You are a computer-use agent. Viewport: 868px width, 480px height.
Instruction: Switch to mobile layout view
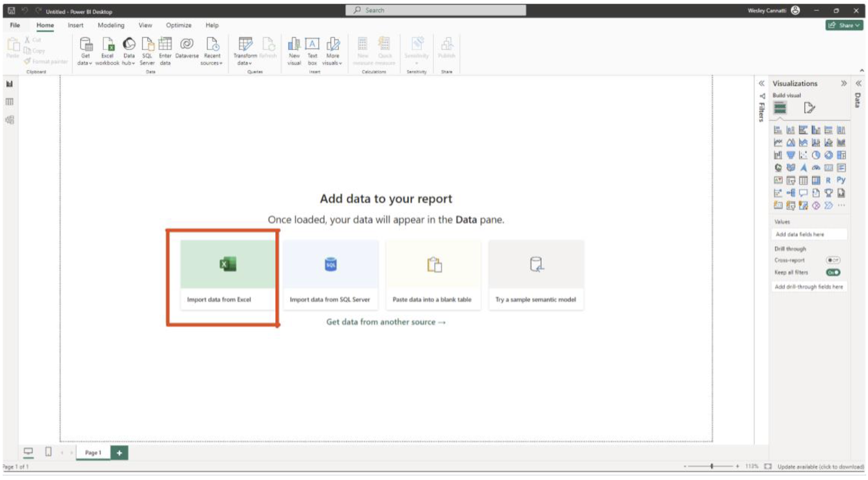tap(47, 452)
